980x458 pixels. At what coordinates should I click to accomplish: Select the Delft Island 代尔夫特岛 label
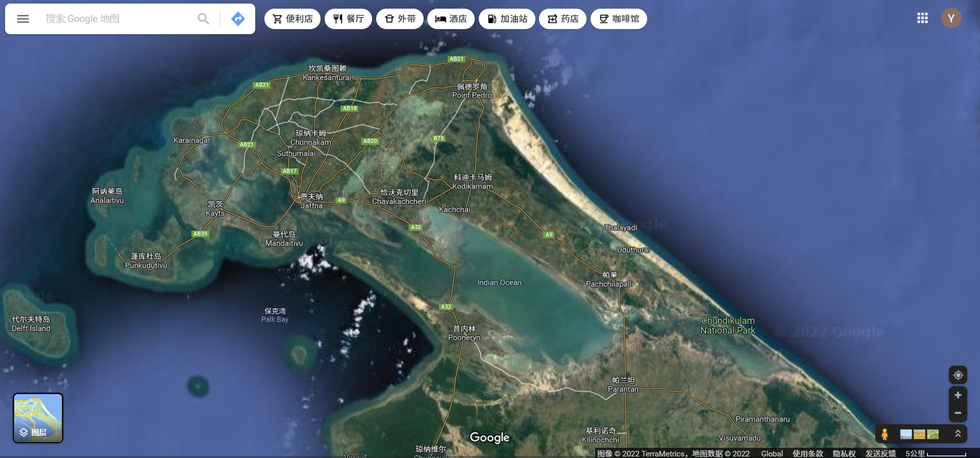[x=31, y=324]
